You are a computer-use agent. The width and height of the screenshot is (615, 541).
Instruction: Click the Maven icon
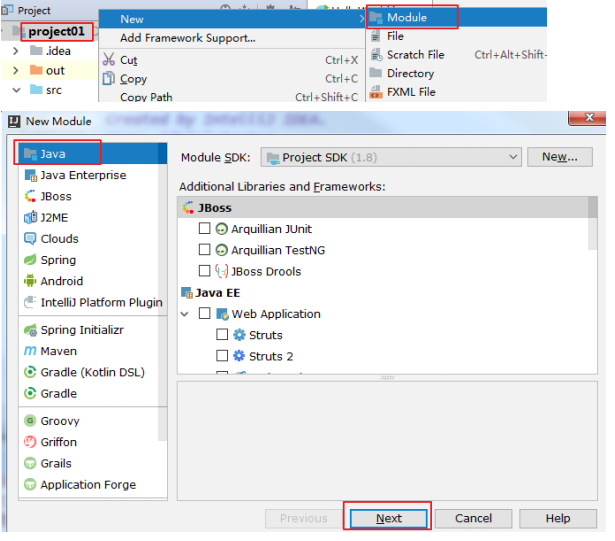30,351
